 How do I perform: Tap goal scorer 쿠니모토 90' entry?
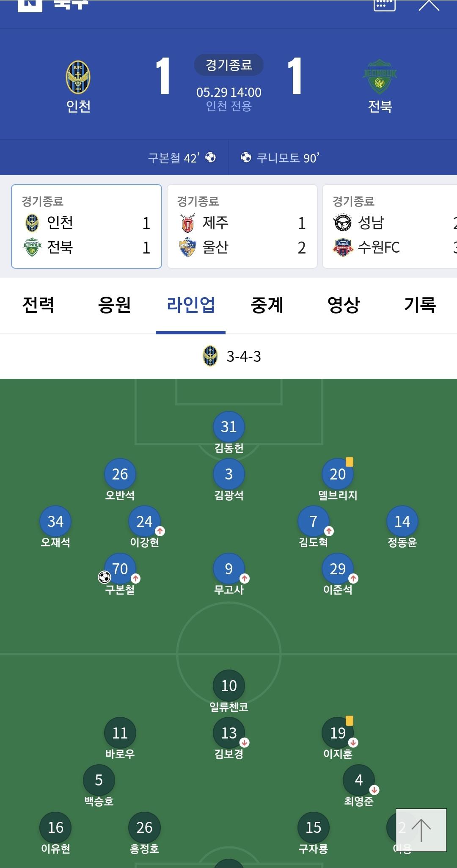tap(280, 158)
